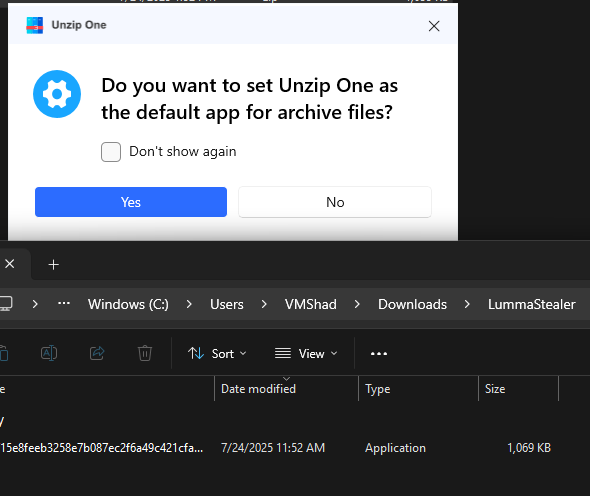The height and width of the screenshot is (496, 590).
Task: Click the No button in dialog
Action: tap(335, 202)
